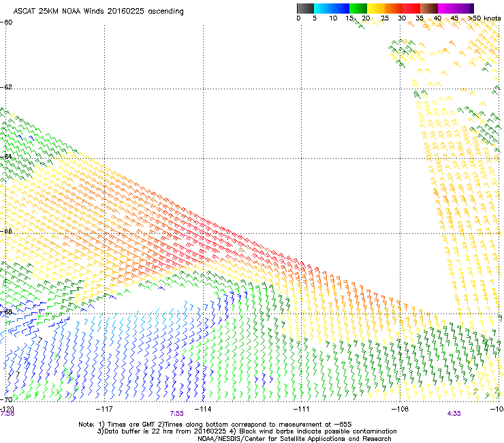Click the red 30-35 knots legend swatch
Viewport: 504px width, 443px height.
coord(411,8)
